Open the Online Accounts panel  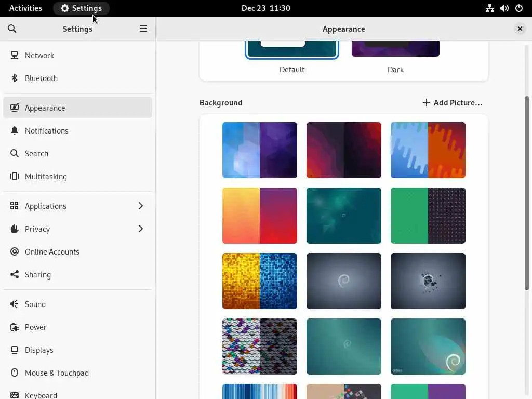click(78, 252)
